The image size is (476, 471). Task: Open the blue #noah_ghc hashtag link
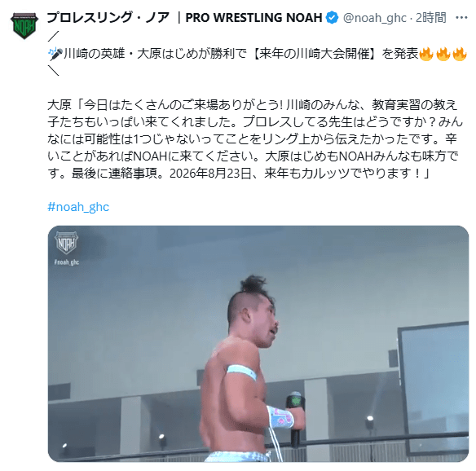click(x=78, y=207)
